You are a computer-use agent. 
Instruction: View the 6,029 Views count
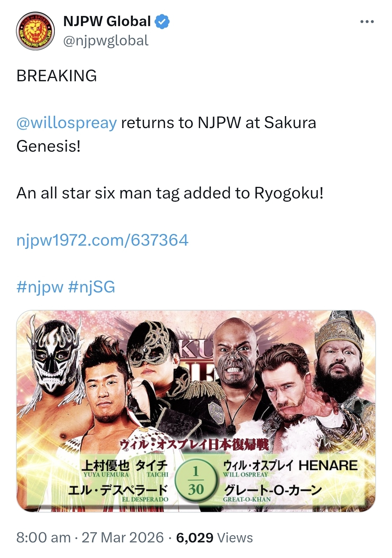215,537
